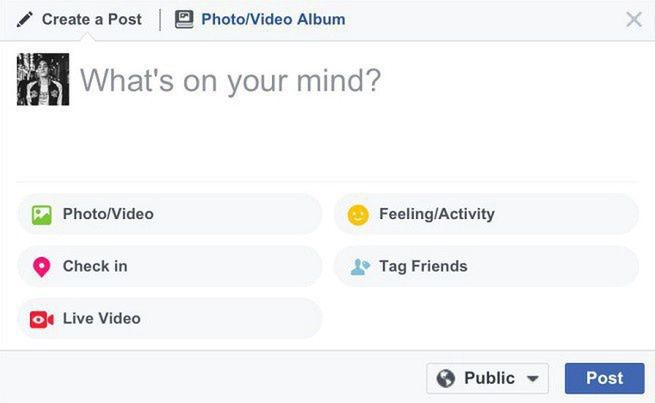Click the pink Check in location pin
This screenshot has height=403, width=655.
point(41,267)
